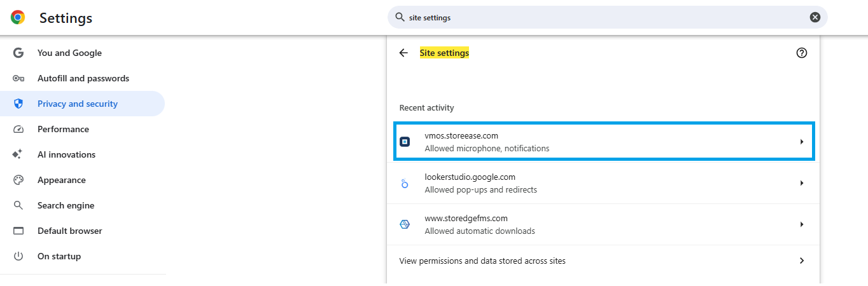Click the sparkle AI innovations icon

(x=18, y=154)
